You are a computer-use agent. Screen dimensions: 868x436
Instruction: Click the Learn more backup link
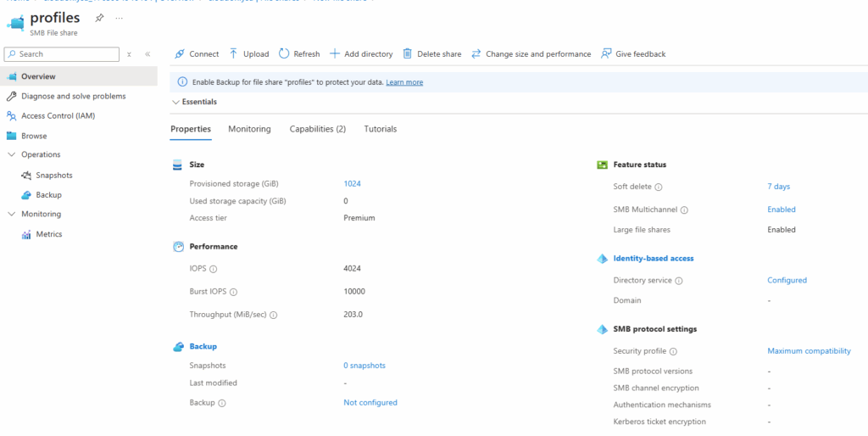(x=404, y=82)
